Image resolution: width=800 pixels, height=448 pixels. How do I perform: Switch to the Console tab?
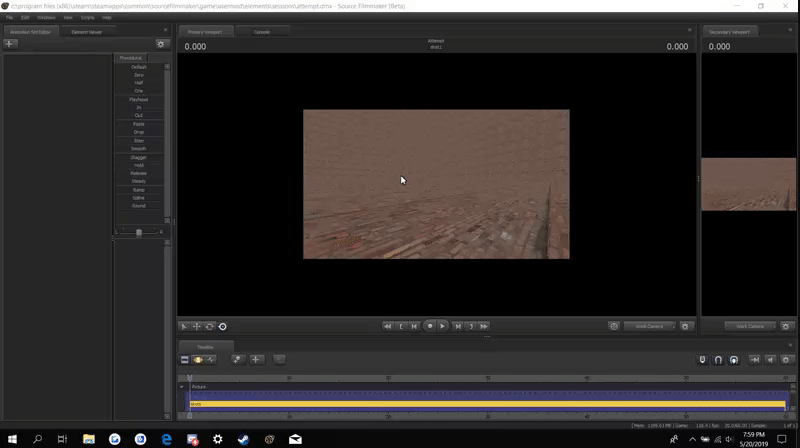click(x=262, y=32)
